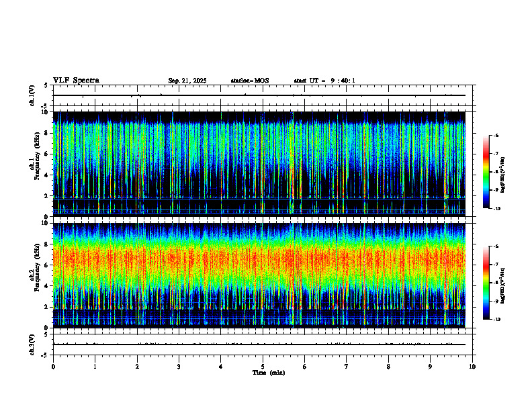Click the "station=MOS" header label
Image resolution: width=532 pixels, height=411 pixels.
250,81
